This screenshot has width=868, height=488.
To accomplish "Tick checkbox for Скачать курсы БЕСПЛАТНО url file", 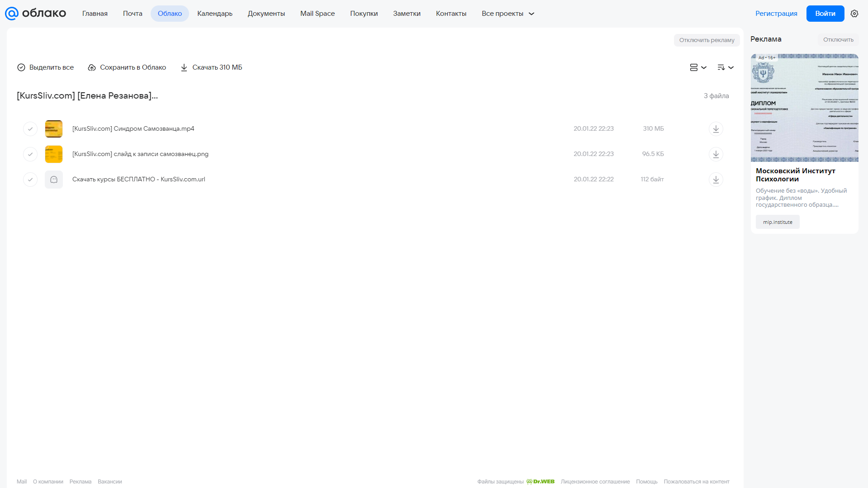I will pos(30,180).
